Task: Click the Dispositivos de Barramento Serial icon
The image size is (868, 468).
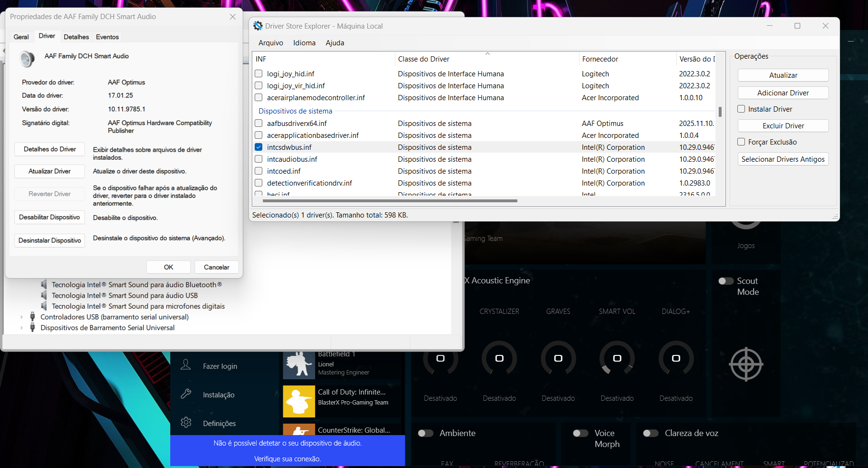Action: 32,327
